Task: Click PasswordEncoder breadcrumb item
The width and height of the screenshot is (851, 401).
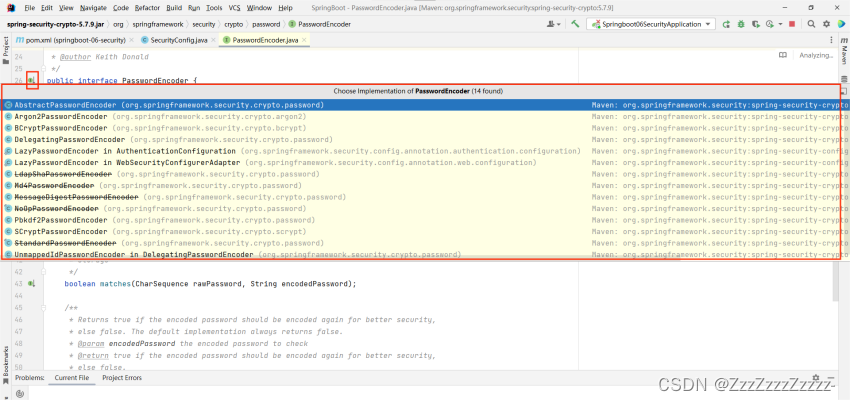Action: pos(320,24)
